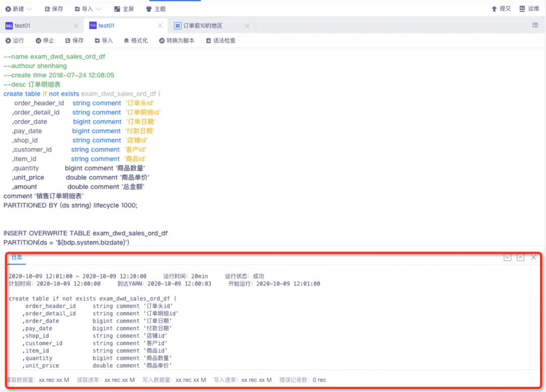Screen dimensions: 546x392
Task: Click the 运行时间: 20min log entry
Action: pos(186,276)
